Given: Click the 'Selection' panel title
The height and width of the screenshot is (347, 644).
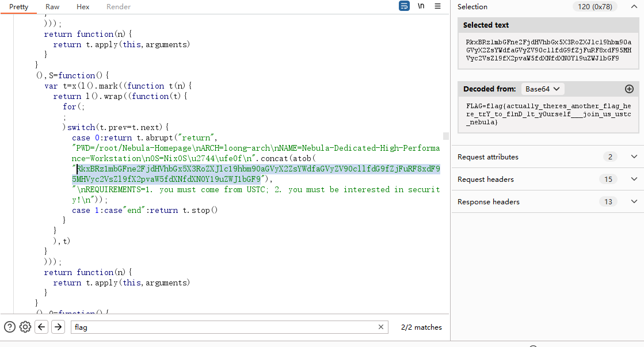Looking at the screenshot, I should [472, 6].
